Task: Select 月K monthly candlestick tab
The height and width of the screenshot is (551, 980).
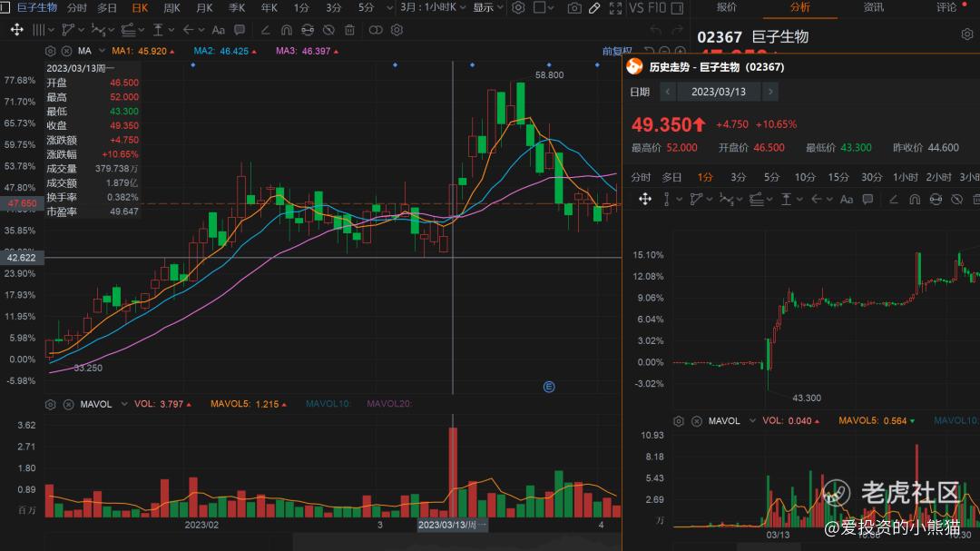Action: pos(204,7)
